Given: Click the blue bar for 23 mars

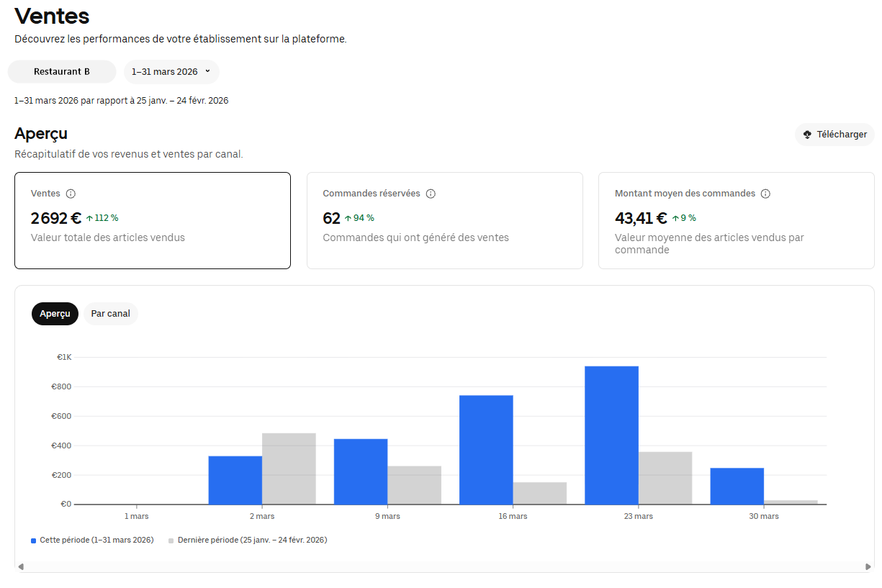Looking at the screenshot, I should click(x=611, y=435).
